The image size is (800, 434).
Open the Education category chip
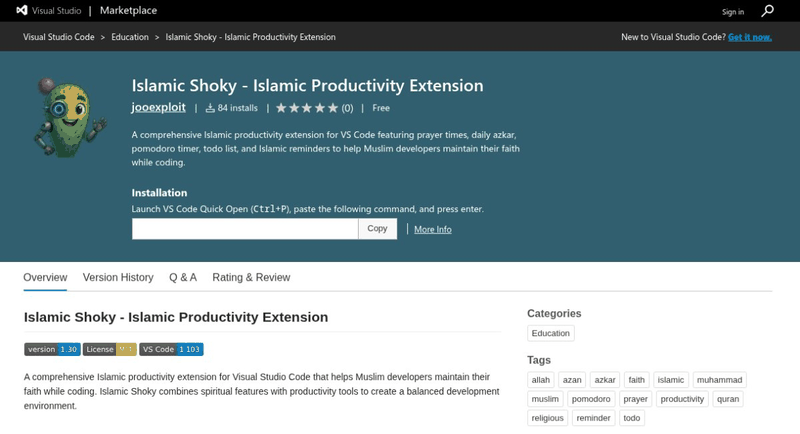coord(551,333)
